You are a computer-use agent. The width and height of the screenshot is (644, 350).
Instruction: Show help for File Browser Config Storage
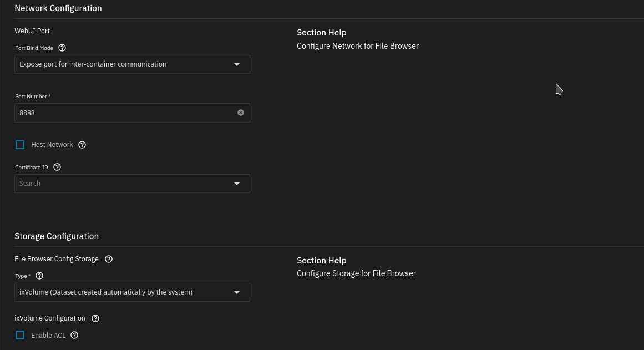coord(109,259)
